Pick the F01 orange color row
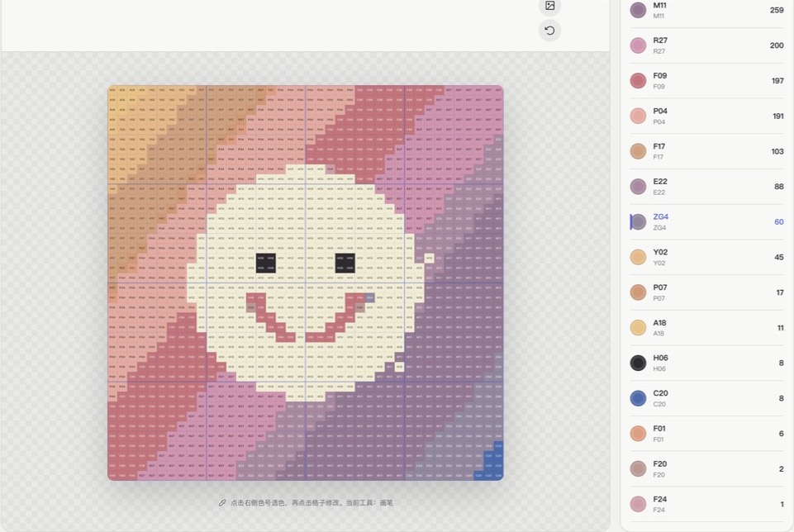 click(x=707, y=434)
